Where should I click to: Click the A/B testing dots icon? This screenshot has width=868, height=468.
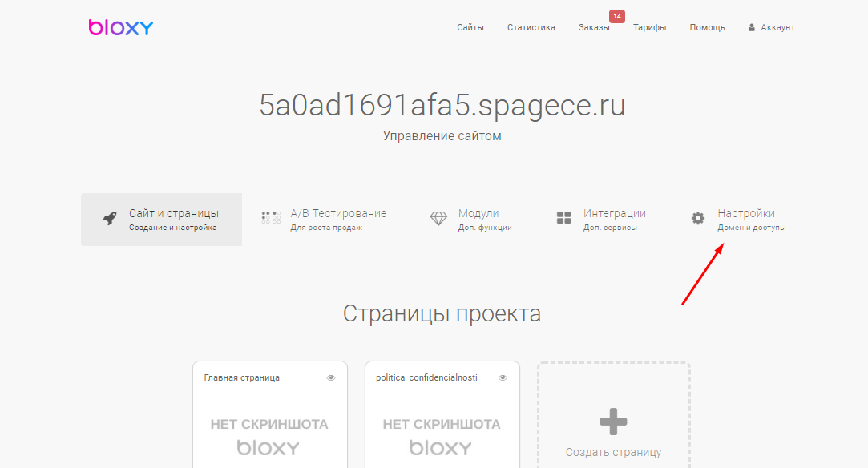click(x=271, y=217)
